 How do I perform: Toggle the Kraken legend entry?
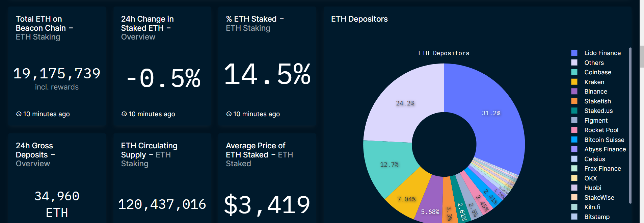[594, 82]
